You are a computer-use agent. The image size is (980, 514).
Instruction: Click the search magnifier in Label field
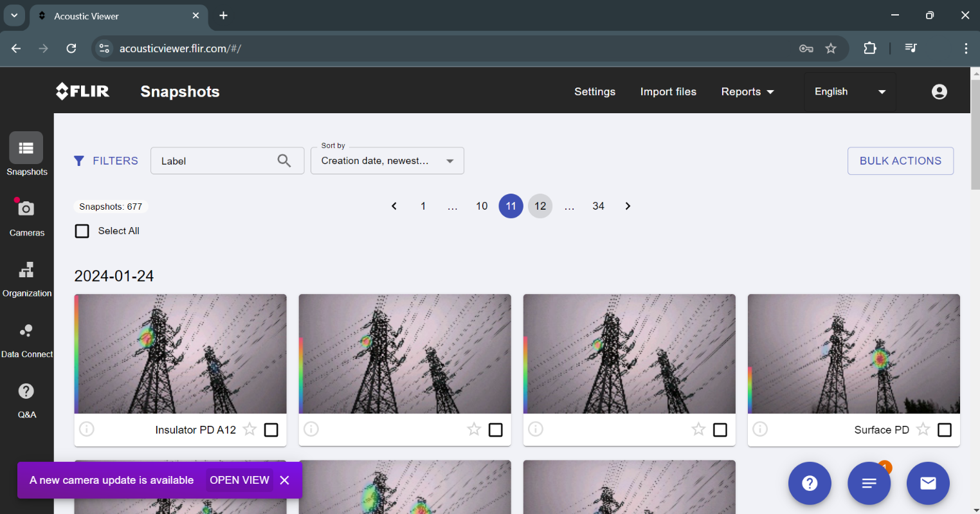[284, 161]
